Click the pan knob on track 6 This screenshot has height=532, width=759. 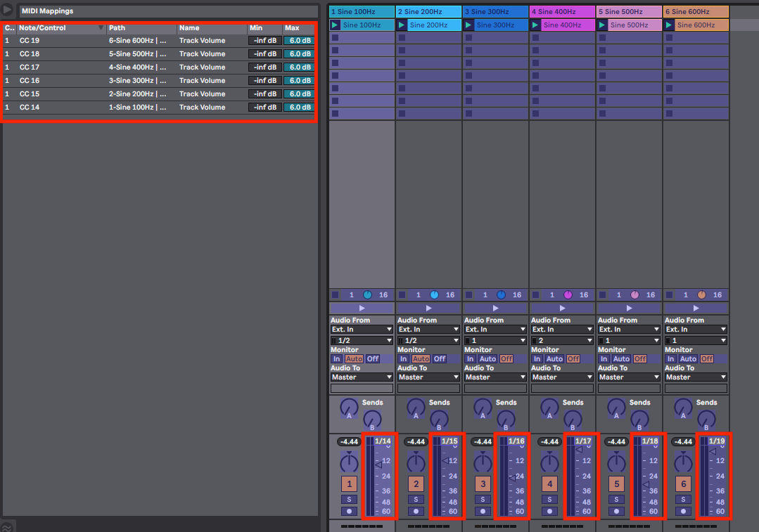pos(683,463)
